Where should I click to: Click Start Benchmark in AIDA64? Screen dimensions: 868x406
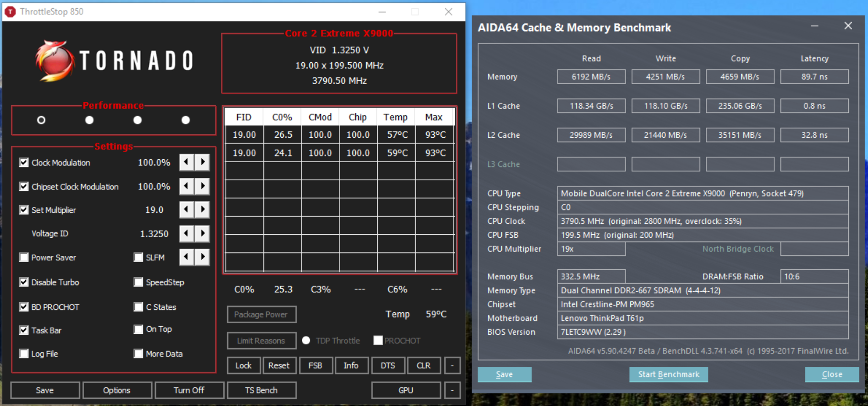coord(669,374)
